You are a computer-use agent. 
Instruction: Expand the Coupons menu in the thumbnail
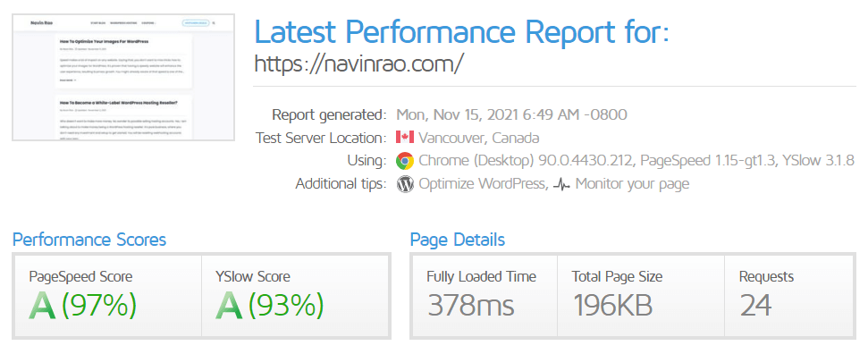click(148, 23)
